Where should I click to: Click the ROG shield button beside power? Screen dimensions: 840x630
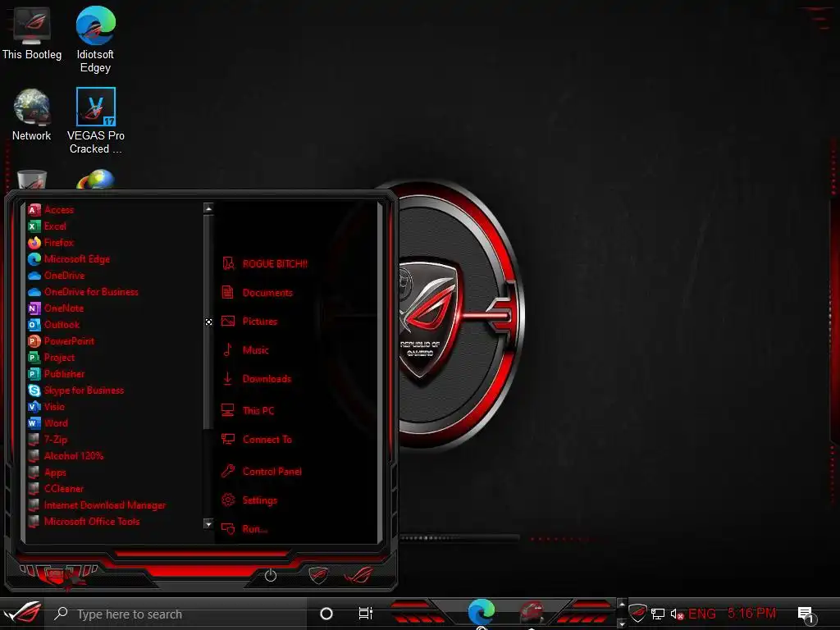[318, 575]
